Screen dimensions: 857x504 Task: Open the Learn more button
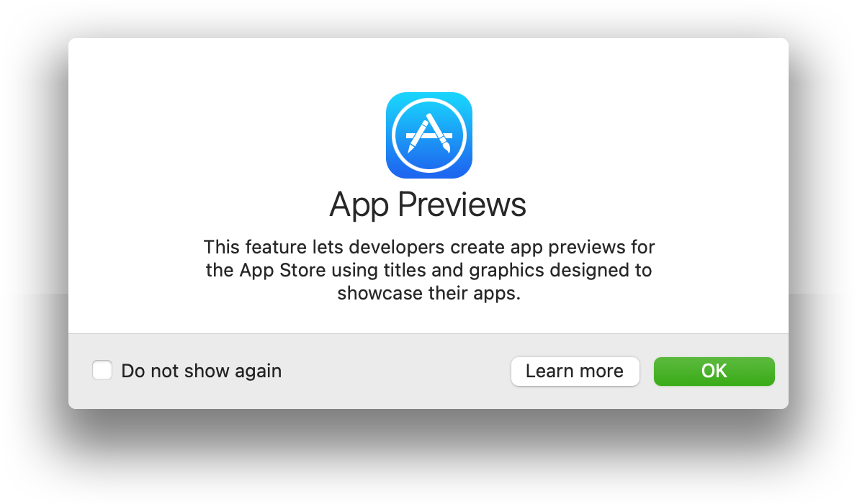[x=575, y=372]
